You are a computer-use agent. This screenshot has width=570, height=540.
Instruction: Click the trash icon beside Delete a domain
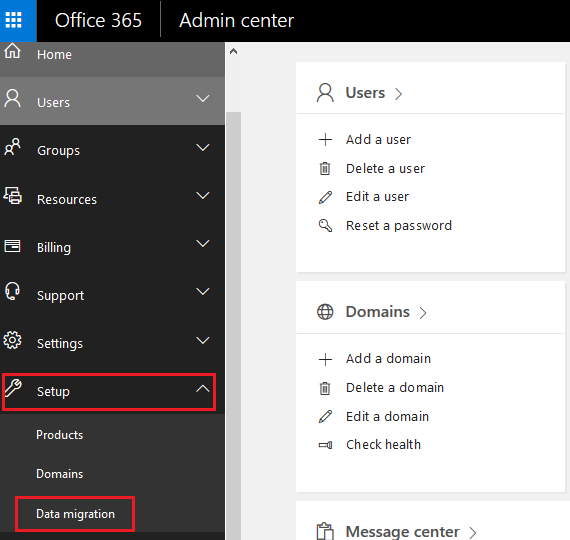click(x=325, y=388)
